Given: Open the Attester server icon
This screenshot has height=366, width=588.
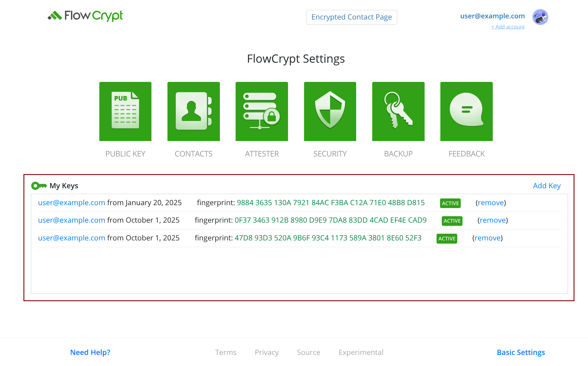Looking at the screenshot, I should click(262, 111).
